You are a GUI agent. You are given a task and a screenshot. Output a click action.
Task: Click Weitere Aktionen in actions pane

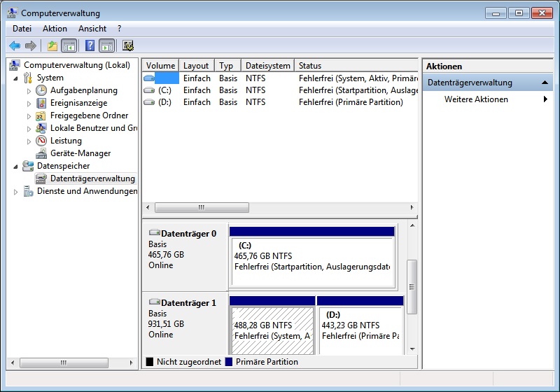point(476,99)
